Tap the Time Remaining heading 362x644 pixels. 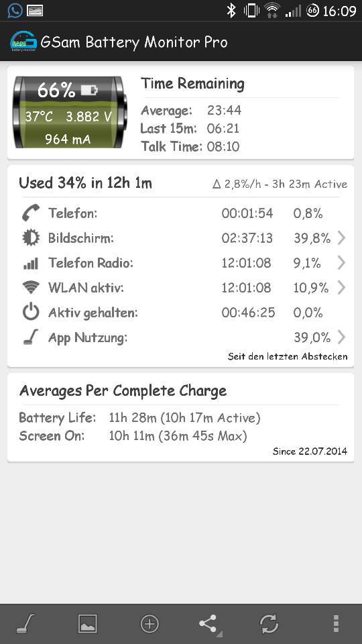[x=192, y=84]
